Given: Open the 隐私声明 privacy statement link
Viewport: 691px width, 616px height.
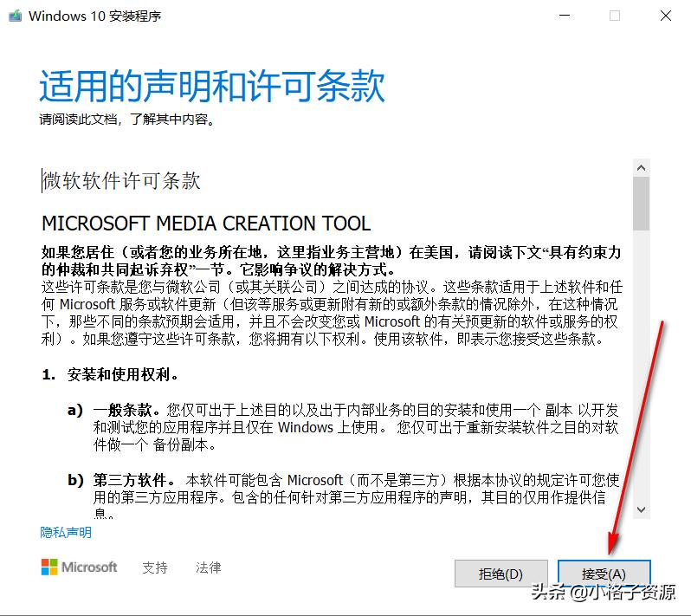Looking at the screenshot, I should (x=66, y=532).
